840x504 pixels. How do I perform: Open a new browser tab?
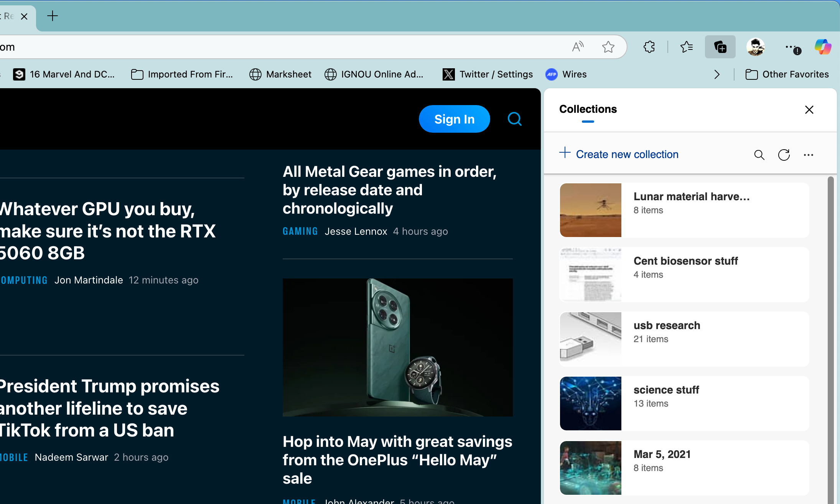tap(53, 16)
